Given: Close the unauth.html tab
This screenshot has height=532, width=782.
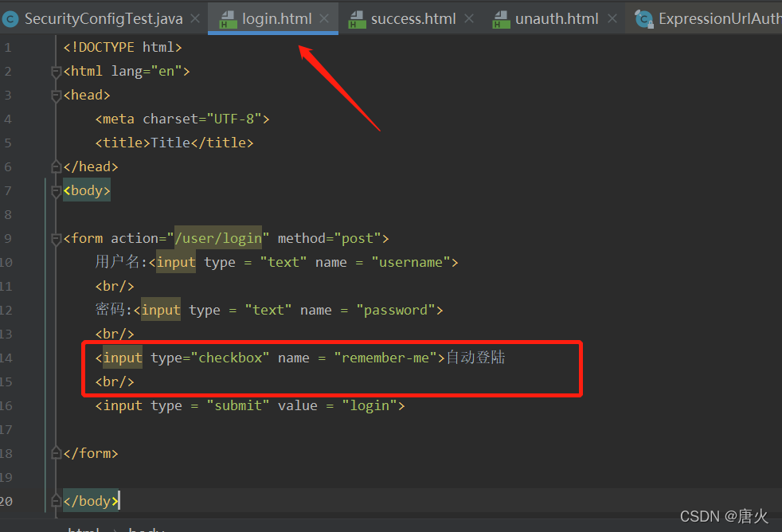Looking at the screenshot, I should pyautogui.click(x=612, y=19).
